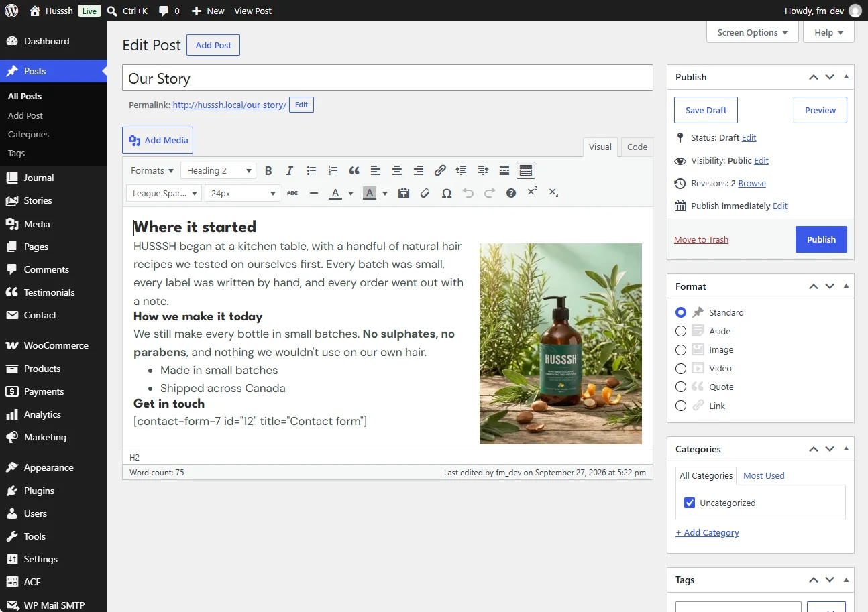The image size is (868, 612).
Task: Apply strikethrough formatting
Action: 292,193
